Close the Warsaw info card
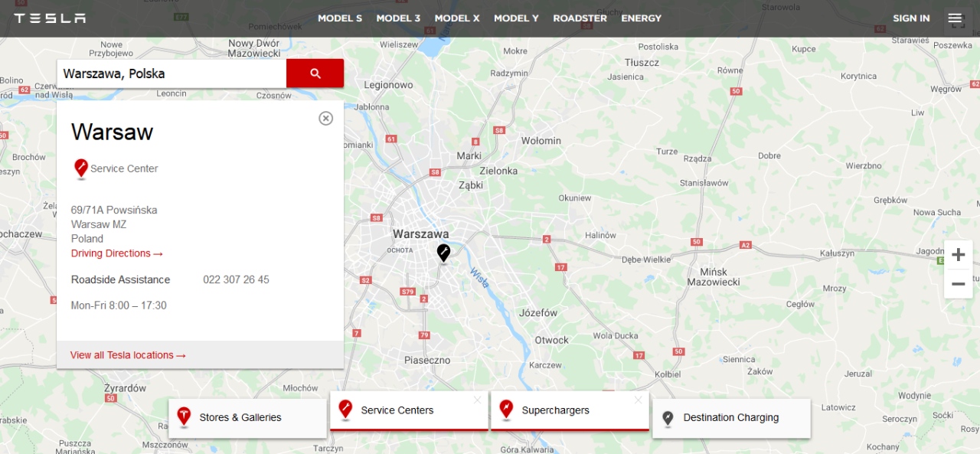Image resolution: width=980 pixels, height=454 pixels. point(326,118)
